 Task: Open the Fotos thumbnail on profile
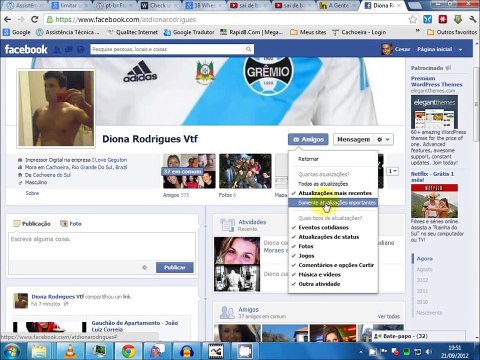(245, 171)
